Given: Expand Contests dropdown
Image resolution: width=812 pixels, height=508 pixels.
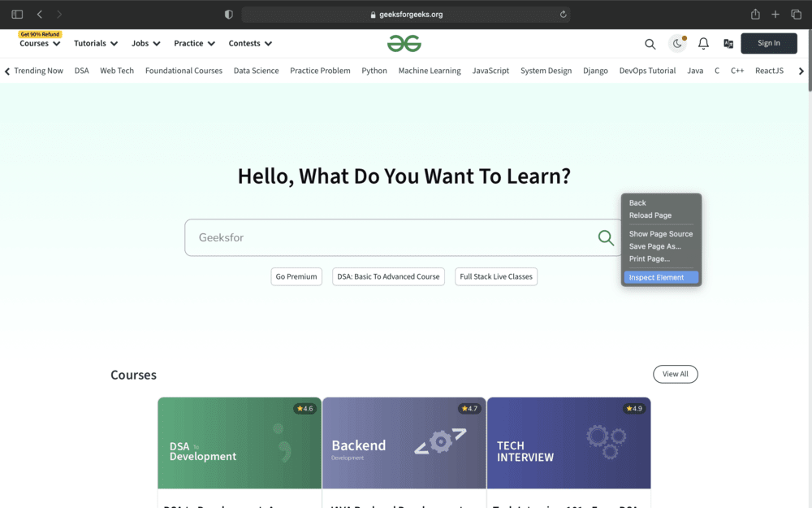Looking at the screenshot, I should click(x=250, y=44).
